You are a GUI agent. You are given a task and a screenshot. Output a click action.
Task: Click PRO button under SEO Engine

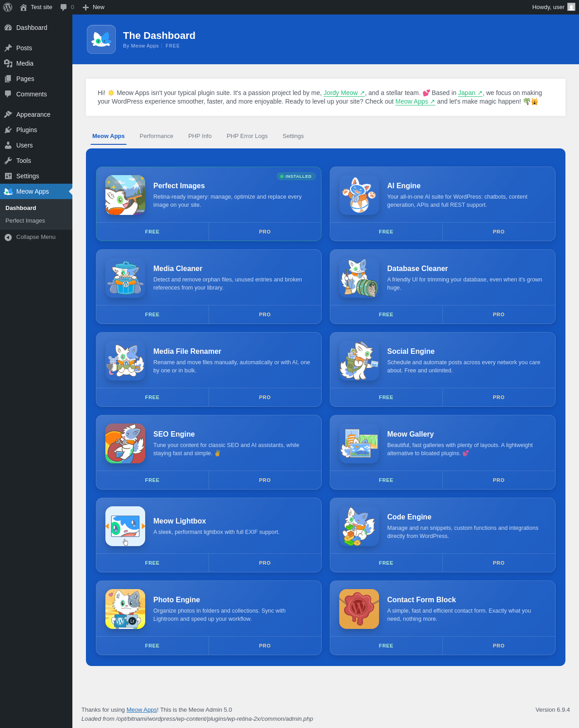[265, 480]
